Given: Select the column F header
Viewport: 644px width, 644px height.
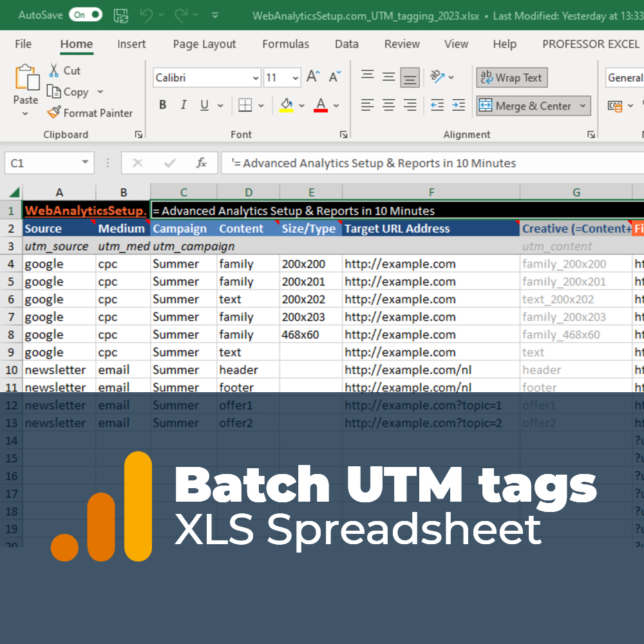Looking at the screenshot, I should (431, 192).
